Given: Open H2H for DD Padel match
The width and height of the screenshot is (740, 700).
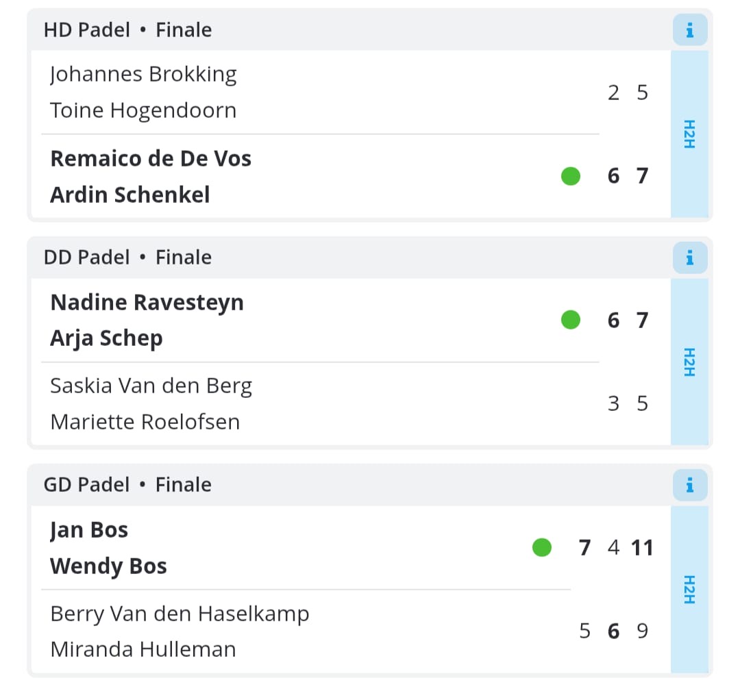Looking at the screenshot, I should (689, 362).
